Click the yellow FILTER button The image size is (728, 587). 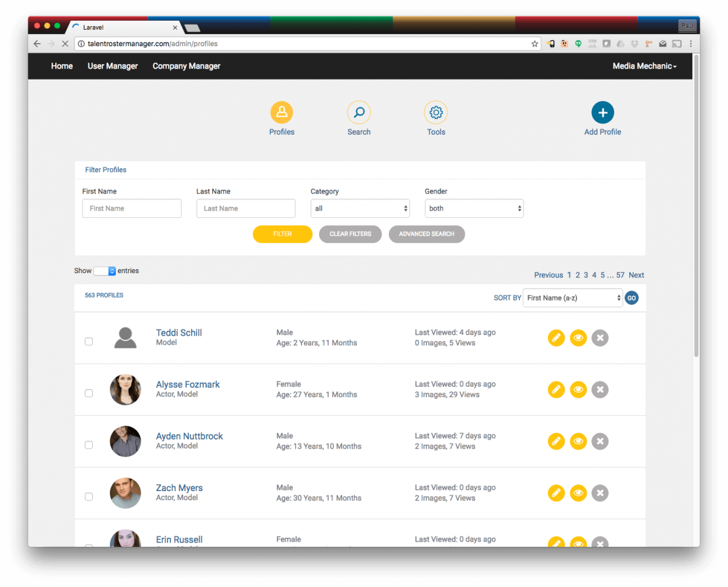[282, 234]
